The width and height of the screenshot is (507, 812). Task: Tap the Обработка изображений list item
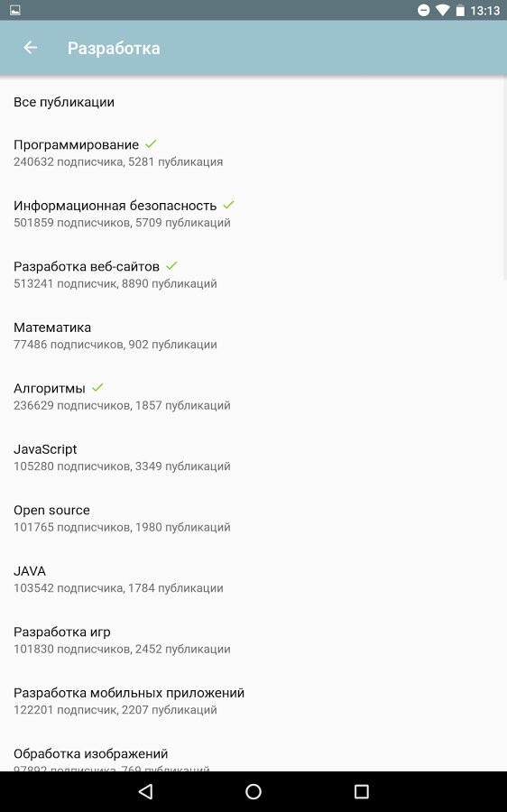253,756
